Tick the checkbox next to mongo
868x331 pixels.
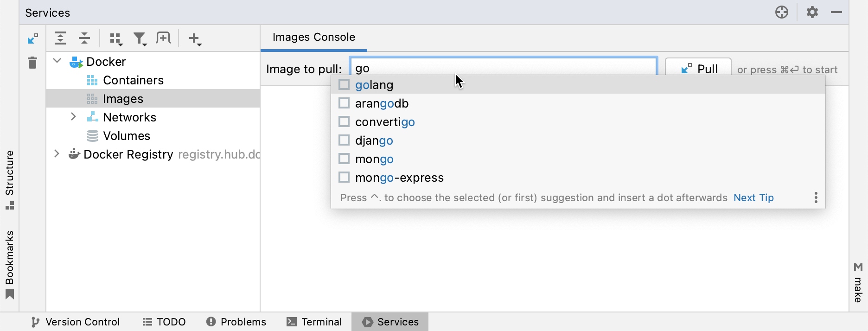click(x=344, y=159)
